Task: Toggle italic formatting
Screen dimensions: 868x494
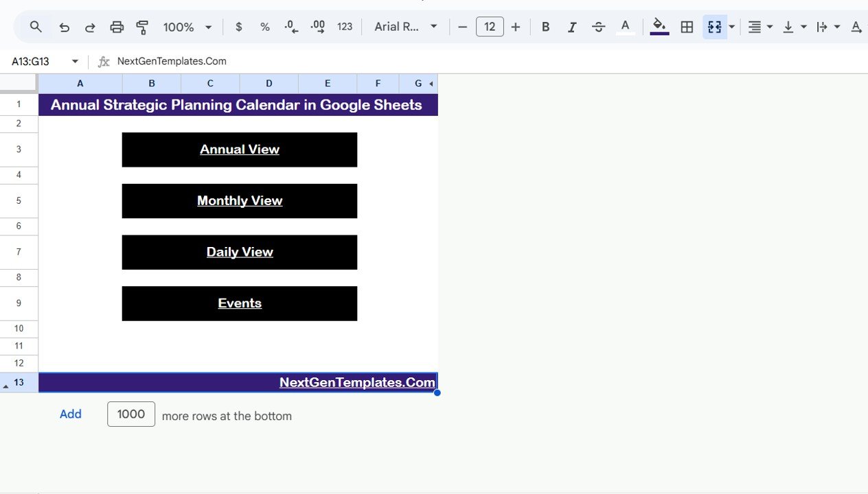Action: tap(572, 27)
